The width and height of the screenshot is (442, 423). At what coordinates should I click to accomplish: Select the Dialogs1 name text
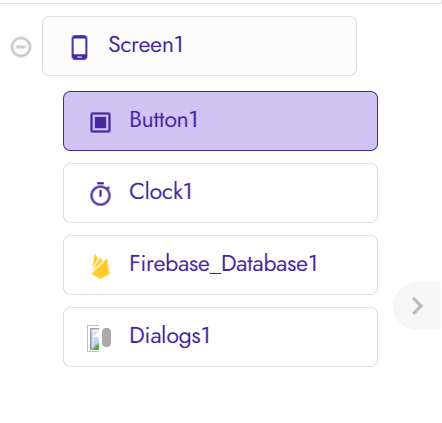(170, 336)
